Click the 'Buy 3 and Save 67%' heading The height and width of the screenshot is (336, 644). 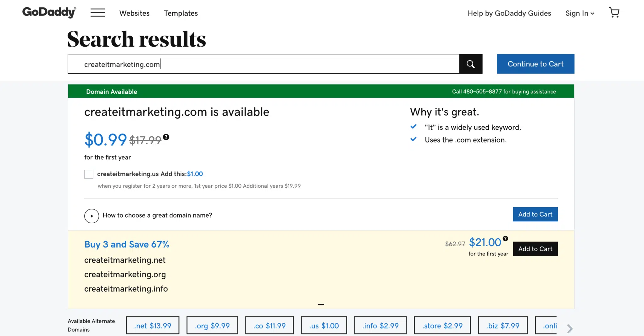(x=127, y=244)
